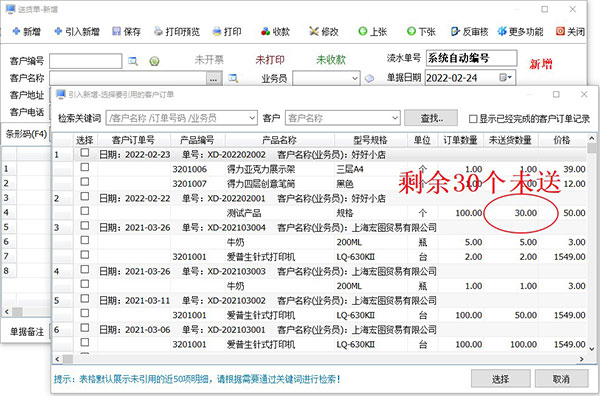Viewport: 600px width, 396px height.
Task: Click the 未送货数量 column header
Action: pyautogui.click(x=510, y=140)
